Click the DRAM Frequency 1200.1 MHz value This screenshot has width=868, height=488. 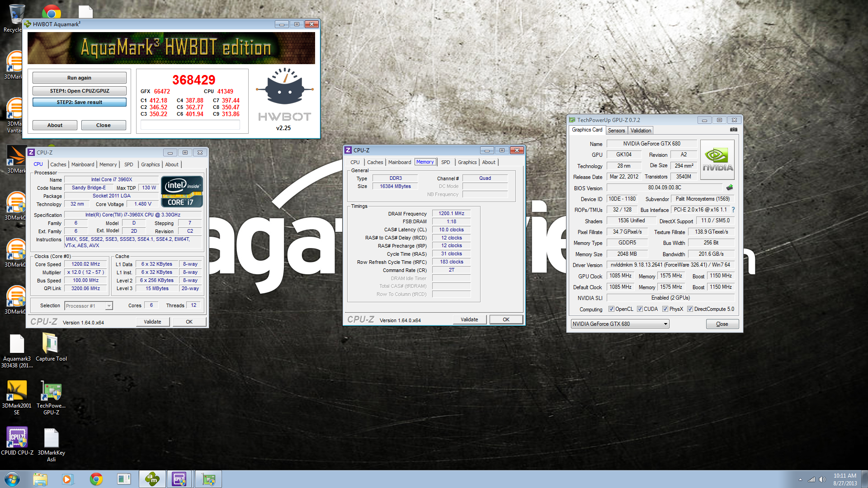click(x=451, y=213)
